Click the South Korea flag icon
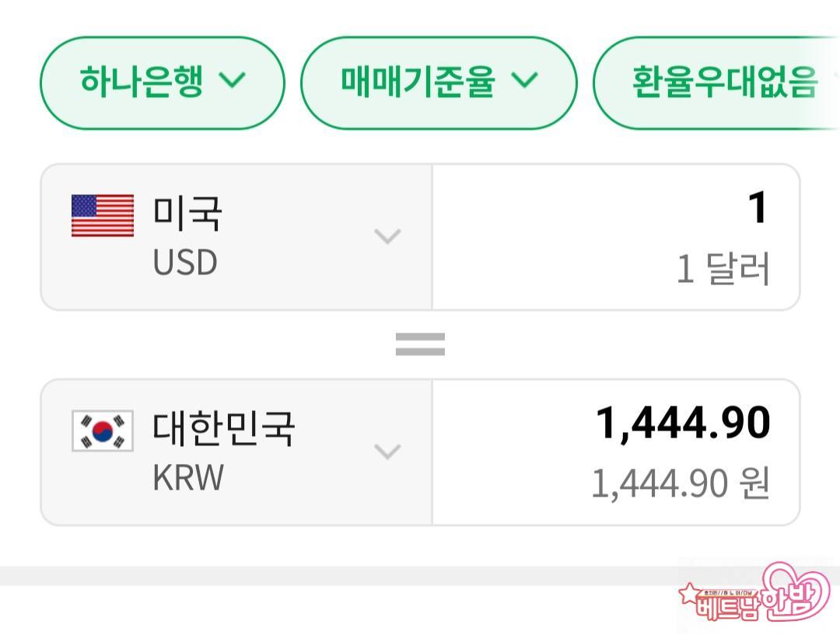Screen dimensions: 840x642 click(103, 431)
